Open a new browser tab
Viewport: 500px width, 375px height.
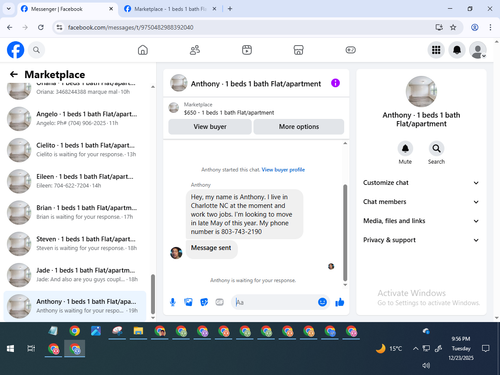point(230,9)
